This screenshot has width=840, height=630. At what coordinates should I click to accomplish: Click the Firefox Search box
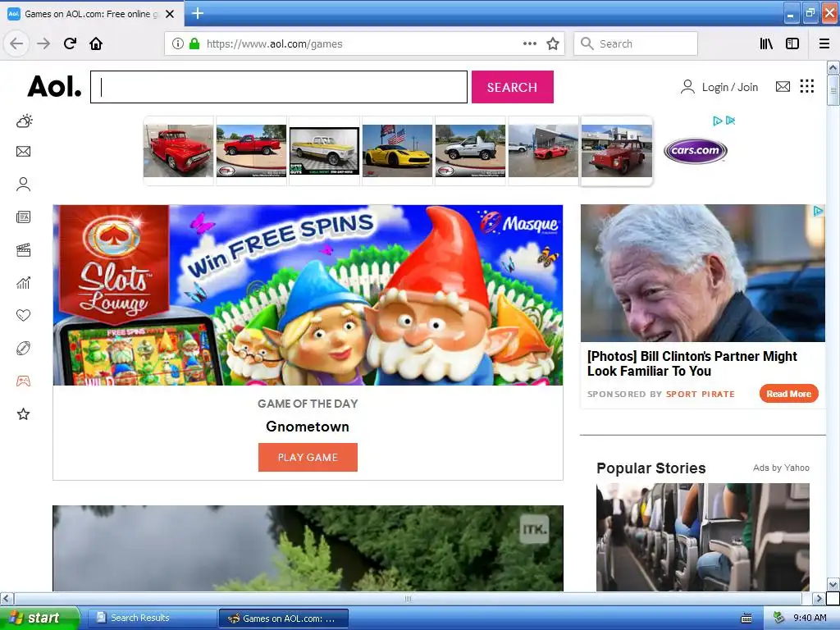point(636,43)
